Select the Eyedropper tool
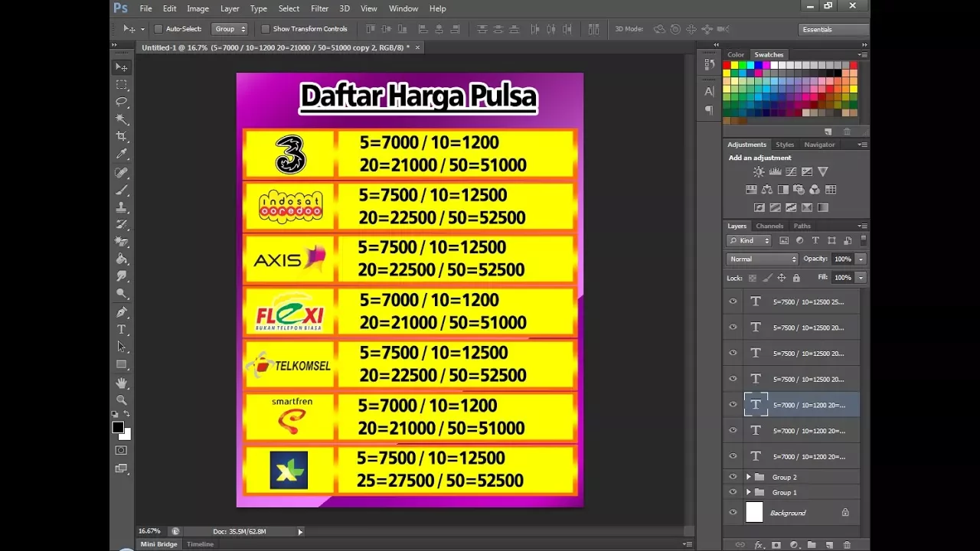The height and width of the screenshot is (551, 980). 122,154
